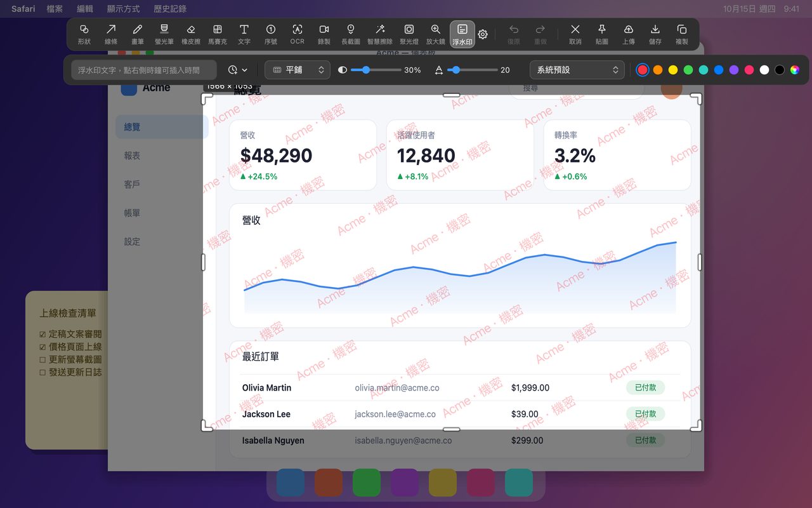Activate the 放大鏡 magnifier tool
Screen dimensions: 812x508
click(436, 34)
